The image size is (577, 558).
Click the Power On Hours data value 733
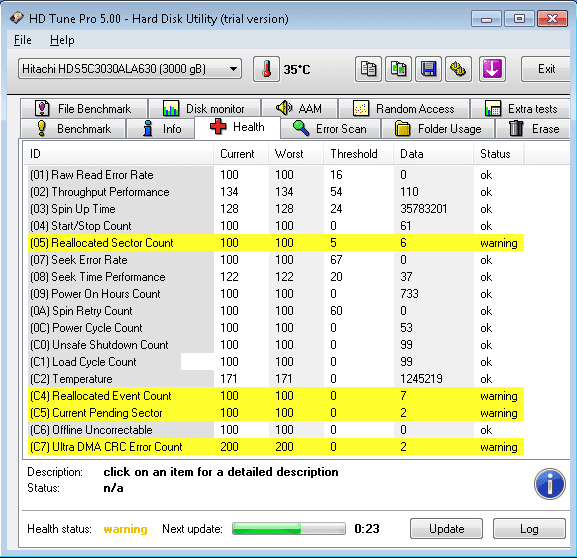tap(409, 294)
